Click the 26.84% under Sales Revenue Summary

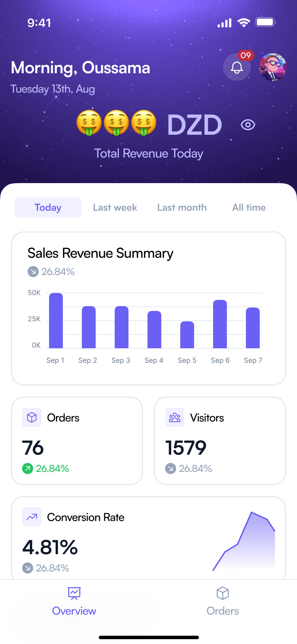coord(58,272)
